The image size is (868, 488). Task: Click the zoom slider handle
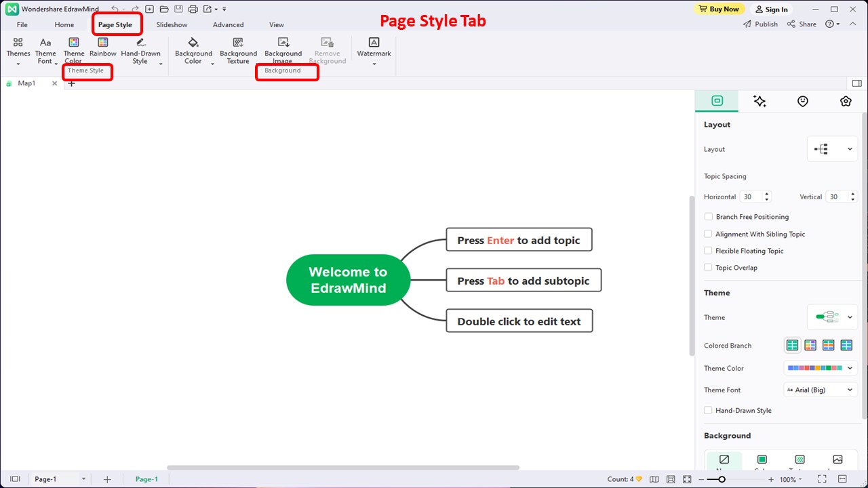[722, 479]
